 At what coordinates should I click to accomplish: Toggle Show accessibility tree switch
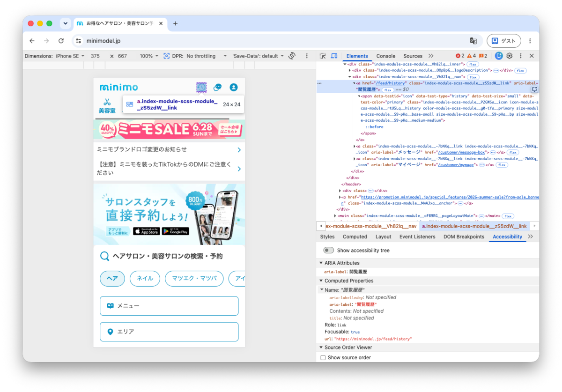coord(328,250)
